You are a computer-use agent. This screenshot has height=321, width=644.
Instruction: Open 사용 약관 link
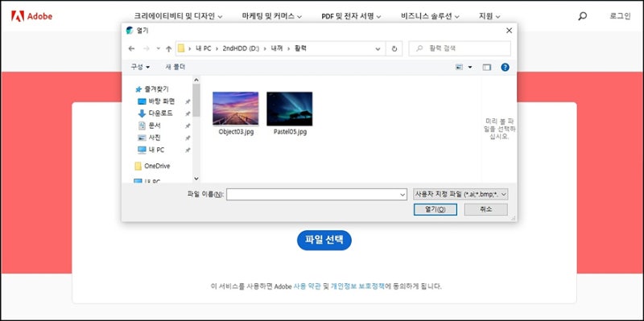pos(308,286)
